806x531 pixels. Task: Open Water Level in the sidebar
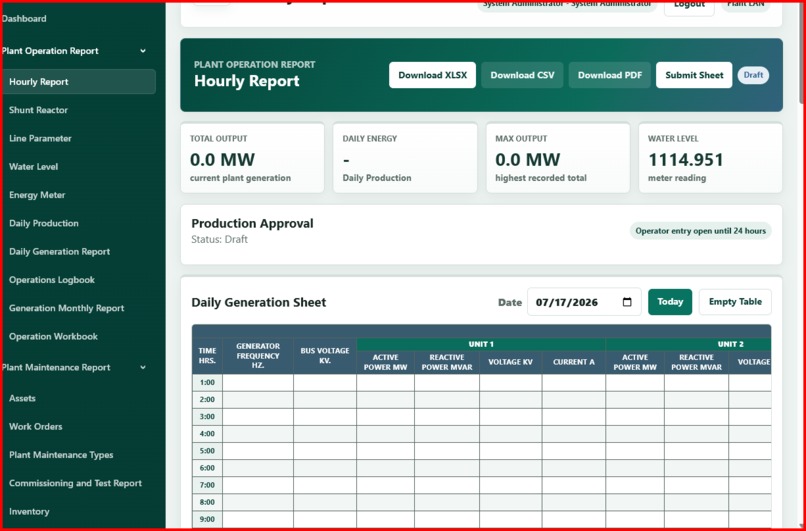click(33, 167)
